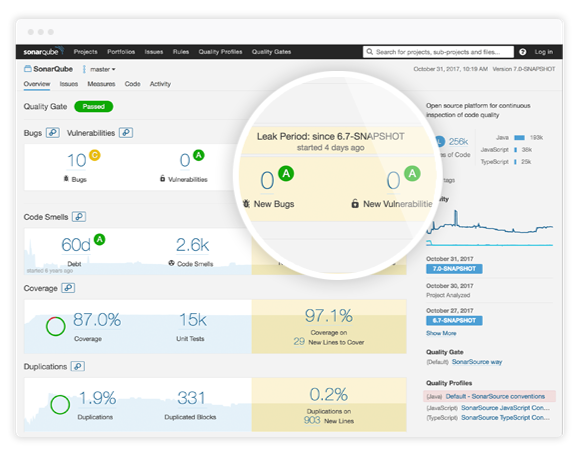Click the SonarQube project folder icon

pyautogui.click(x=28, y=69)
